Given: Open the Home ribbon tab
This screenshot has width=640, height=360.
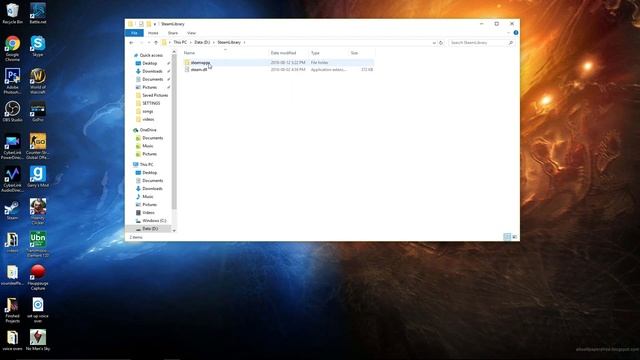Looking at the screenshot, I should pos(153,33).
